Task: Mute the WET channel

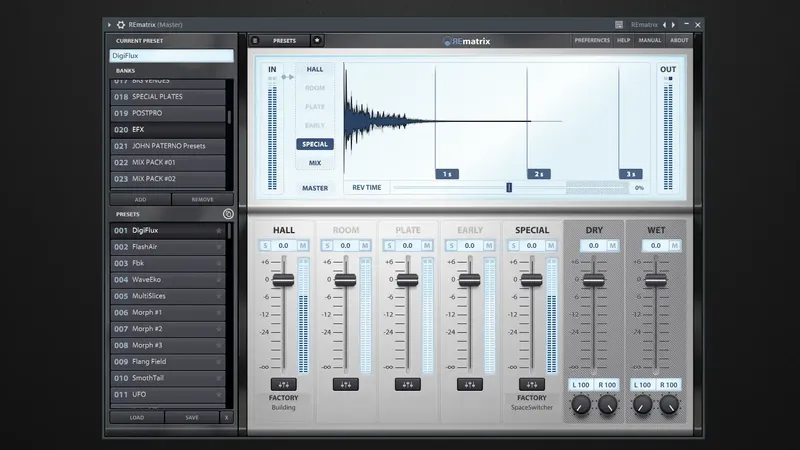Action: click(x=674, y=245)
